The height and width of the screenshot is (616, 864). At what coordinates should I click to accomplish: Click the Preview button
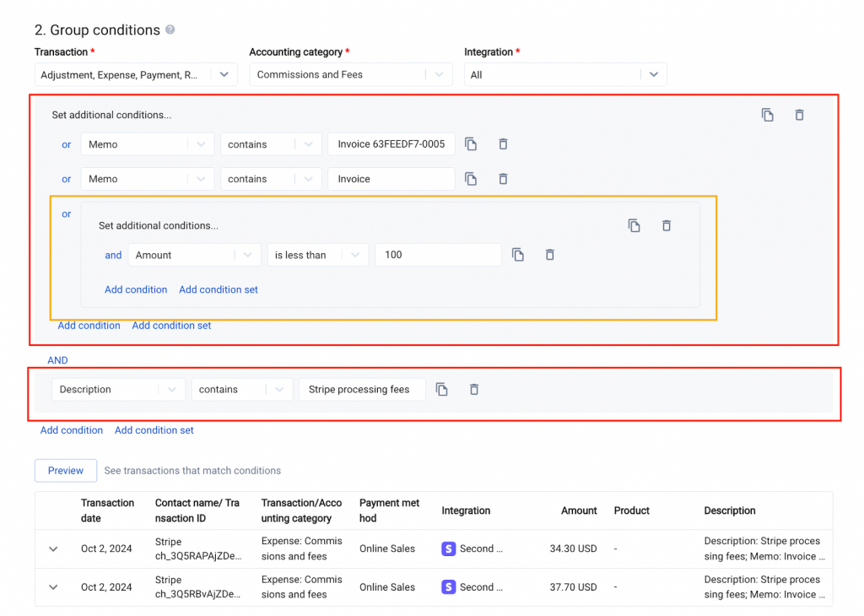(66, 471)
